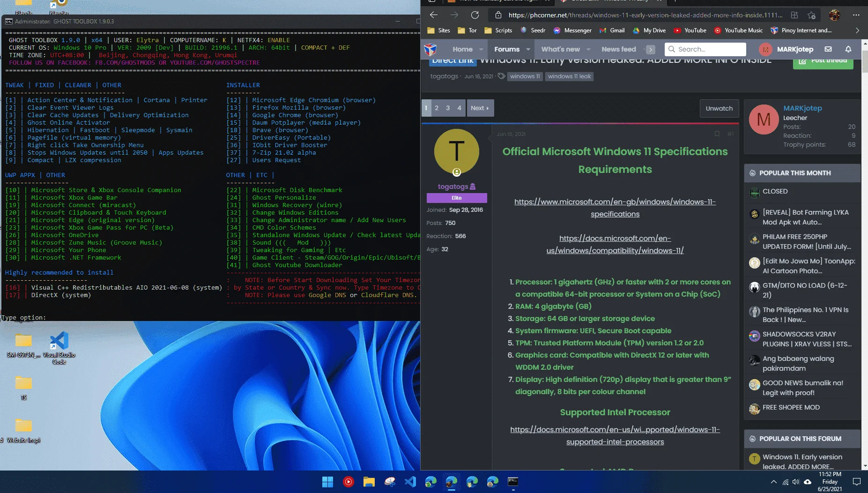868x493 pixels.
Task: Open the Tor bookmarks folder
Action: tap(467, 30)
